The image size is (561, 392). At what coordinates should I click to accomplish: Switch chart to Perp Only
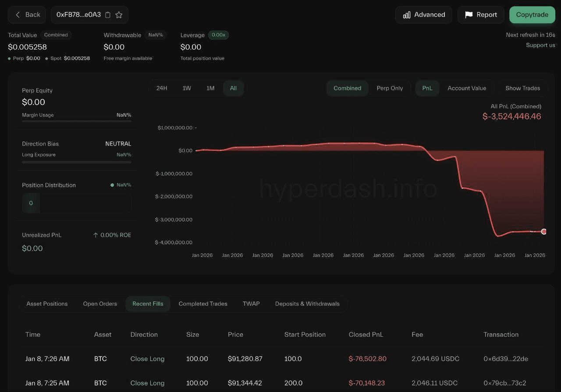390,88
